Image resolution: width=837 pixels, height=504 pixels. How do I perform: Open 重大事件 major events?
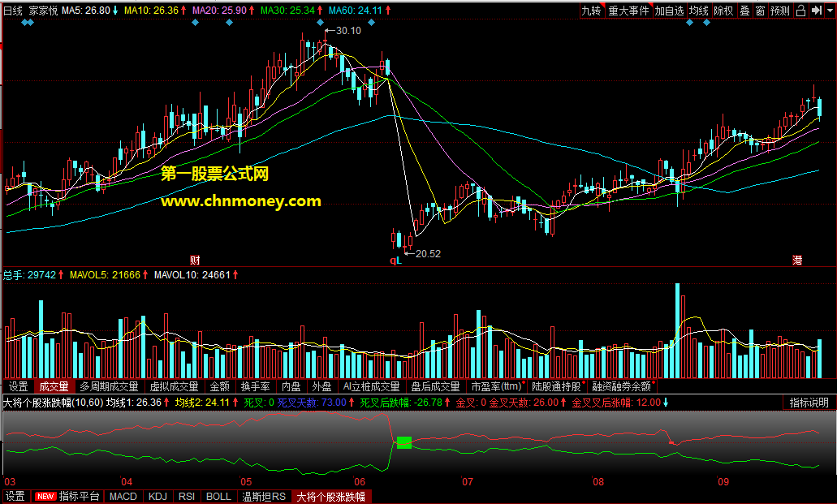[629, 11]
